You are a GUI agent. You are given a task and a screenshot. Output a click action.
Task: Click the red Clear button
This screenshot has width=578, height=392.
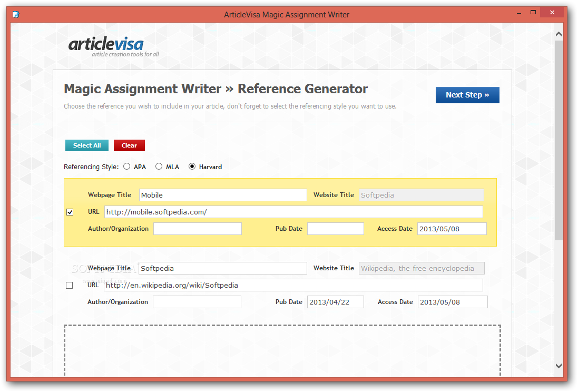coord(130,145)
